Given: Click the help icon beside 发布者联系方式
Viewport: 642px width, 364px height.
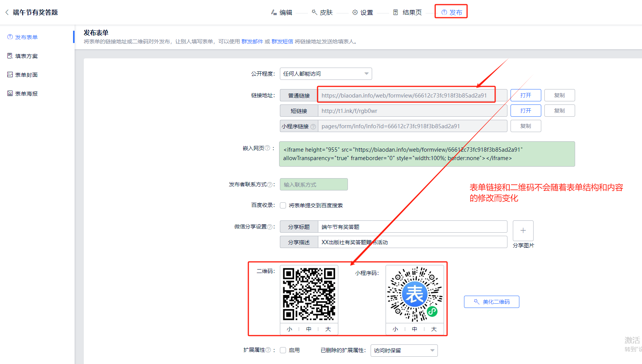Looking at the screenshot, I should pyautogui.click(x=270, y=185).
